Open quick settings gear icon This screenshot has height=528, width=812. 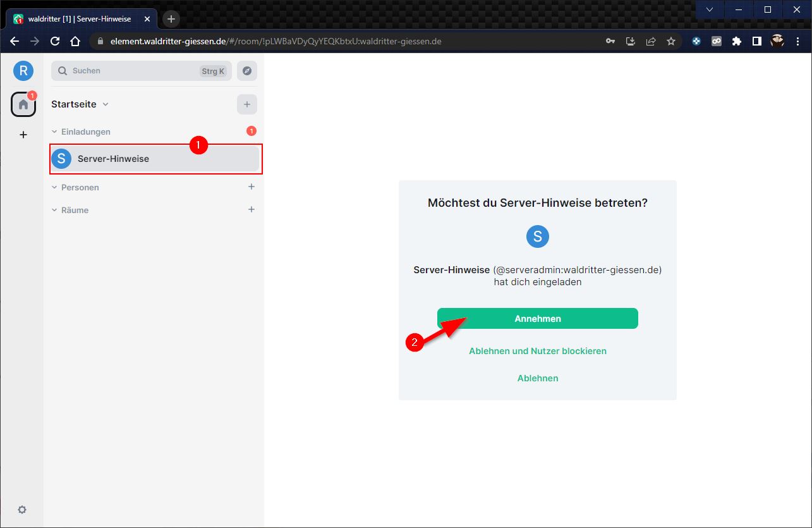22,510
